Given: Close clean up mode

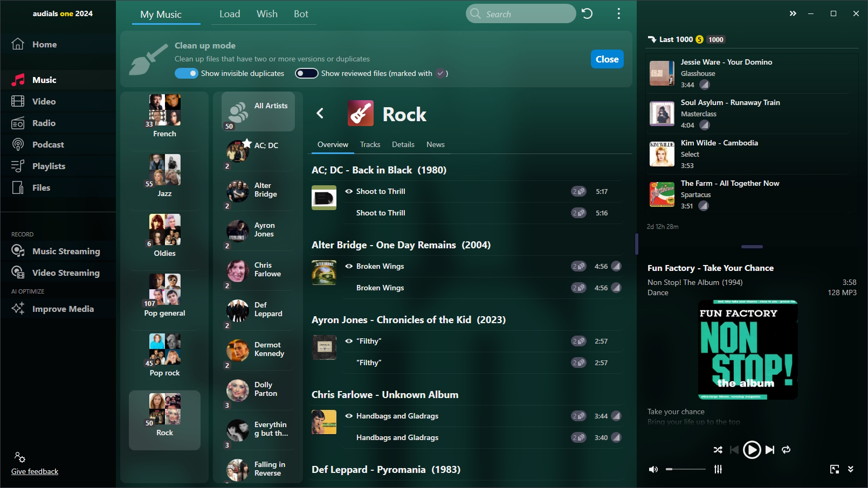Looking at the screenshot, I should tap(607, 59).
